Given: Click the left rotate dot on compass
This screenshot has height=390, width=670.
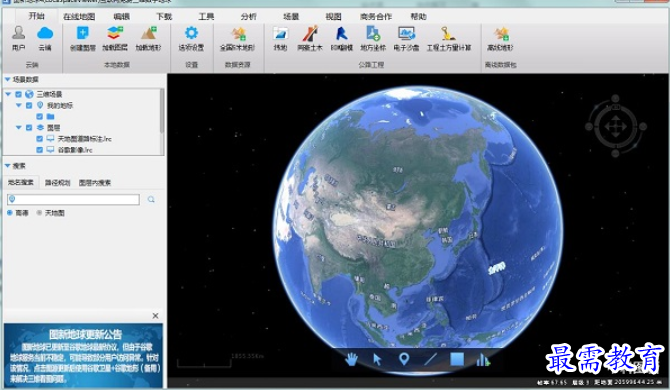Looking at the screenshot, I should [589, 126].
